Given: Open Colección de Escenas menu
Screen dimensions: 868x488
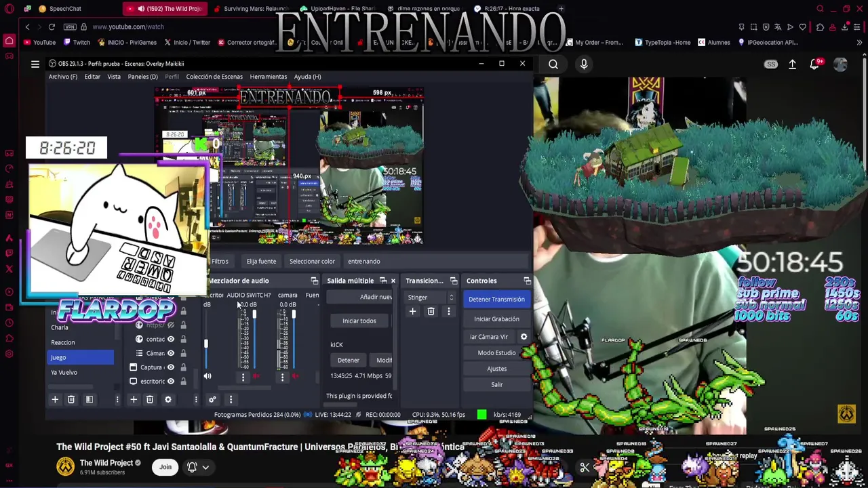Looking at the screenshot, I should (x=214, y=77).
